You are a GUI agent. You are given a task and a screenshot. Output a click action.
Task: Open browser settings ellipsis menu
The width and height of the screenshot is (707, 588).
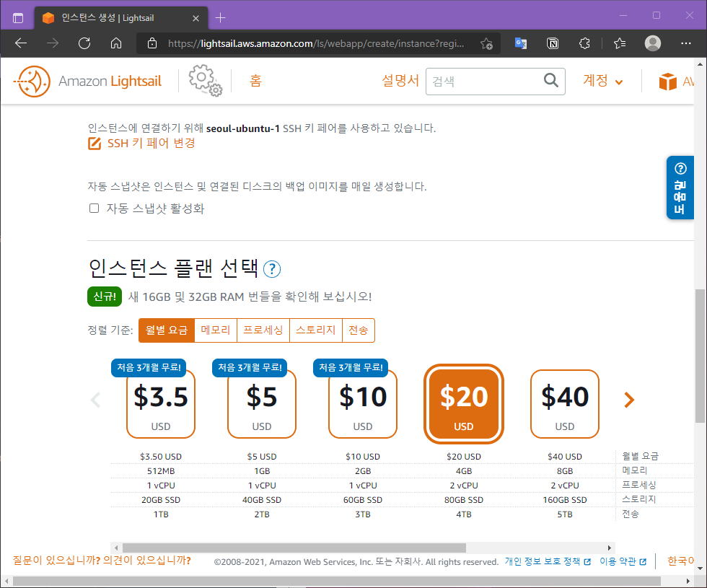pyautogui.click(x=686, y=43)
